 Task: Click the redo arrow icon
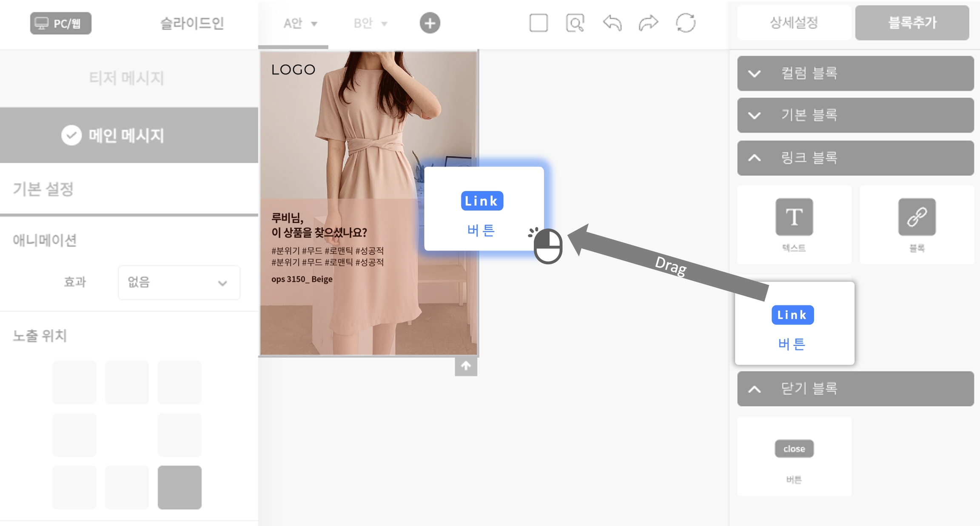tap(648, 23)
